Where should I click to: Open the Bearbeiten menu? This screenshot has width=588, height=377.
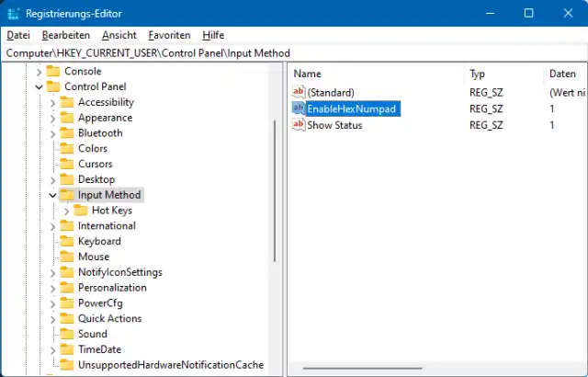click(65, 35)
